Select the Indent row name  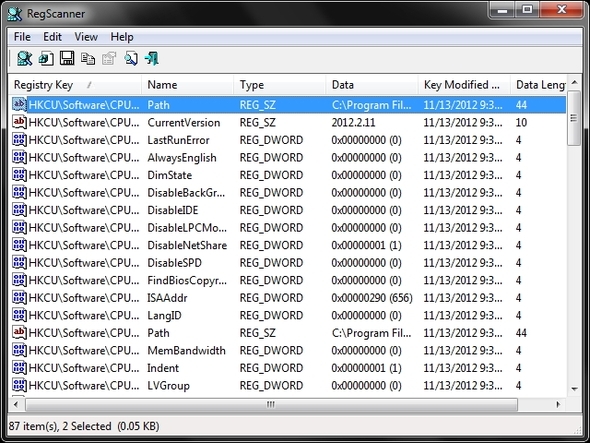click(163, 368)
